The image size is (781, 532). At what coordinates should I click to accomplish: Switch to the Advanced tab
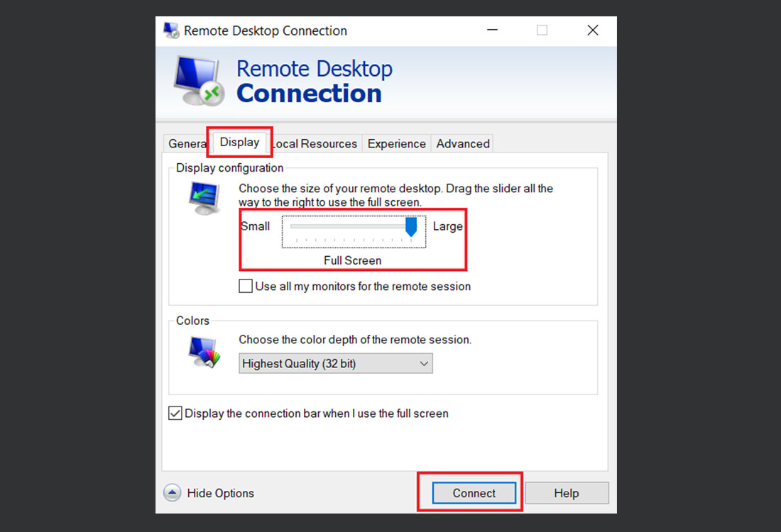click(x=461, y=143)
